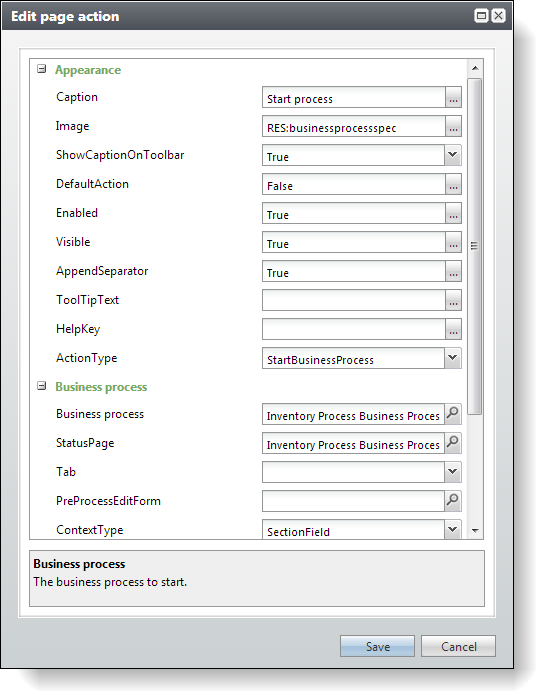Click the PreProcessEditForm search magnifier
The width and height of the screenshot is (536, 691).
click(453, 501)
